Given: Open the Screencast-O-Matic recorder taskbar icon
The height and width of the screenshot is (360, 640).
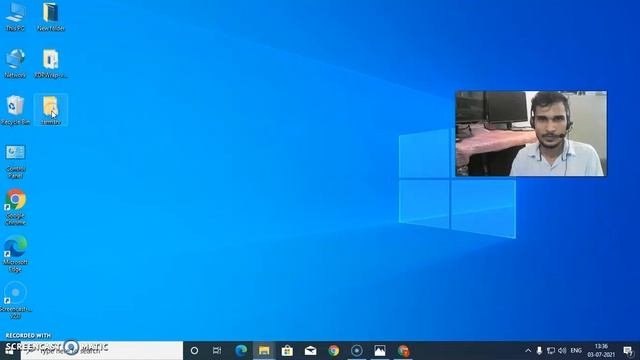Looking at the screenshot, I should click(357, 350).
